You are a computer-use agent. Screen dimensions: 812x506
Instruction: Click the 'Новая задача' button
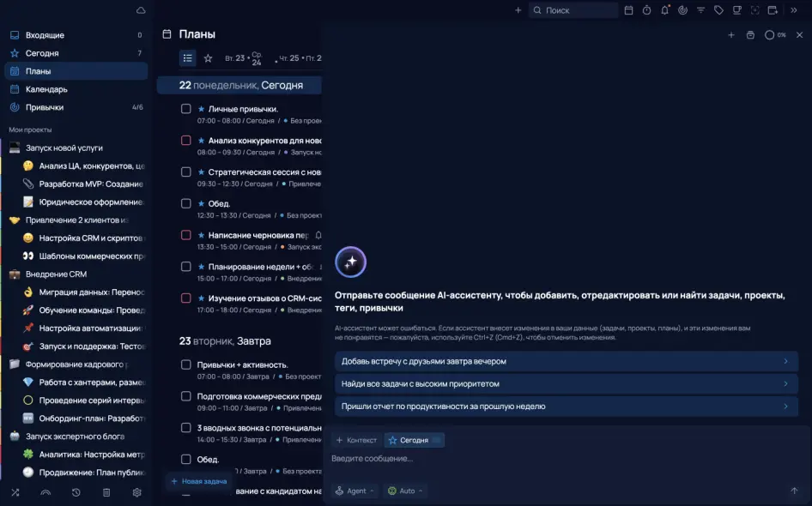(x=199, y=481)
